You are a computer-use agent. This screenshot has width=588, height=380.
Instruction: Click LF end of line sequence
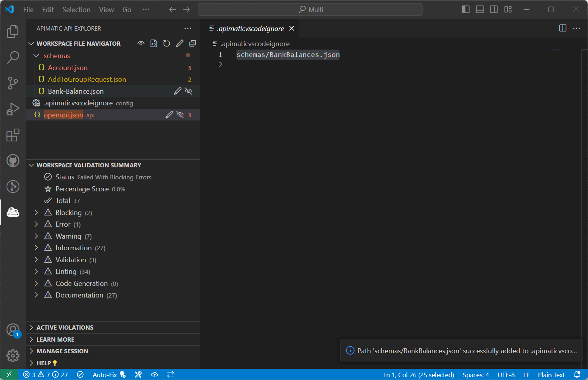(526, 375)
